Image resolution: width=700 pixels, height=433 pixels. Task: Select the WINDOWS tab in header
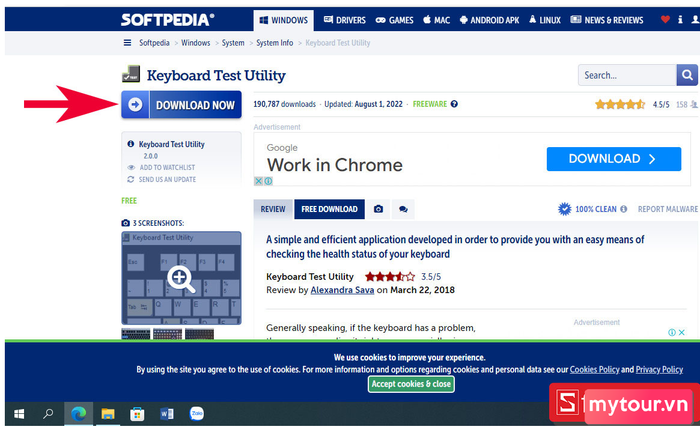coord(283,21)
